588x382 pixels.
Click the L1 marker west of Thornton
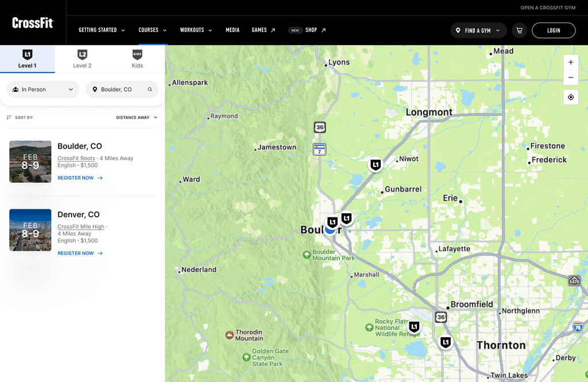(x=445, y=342)
